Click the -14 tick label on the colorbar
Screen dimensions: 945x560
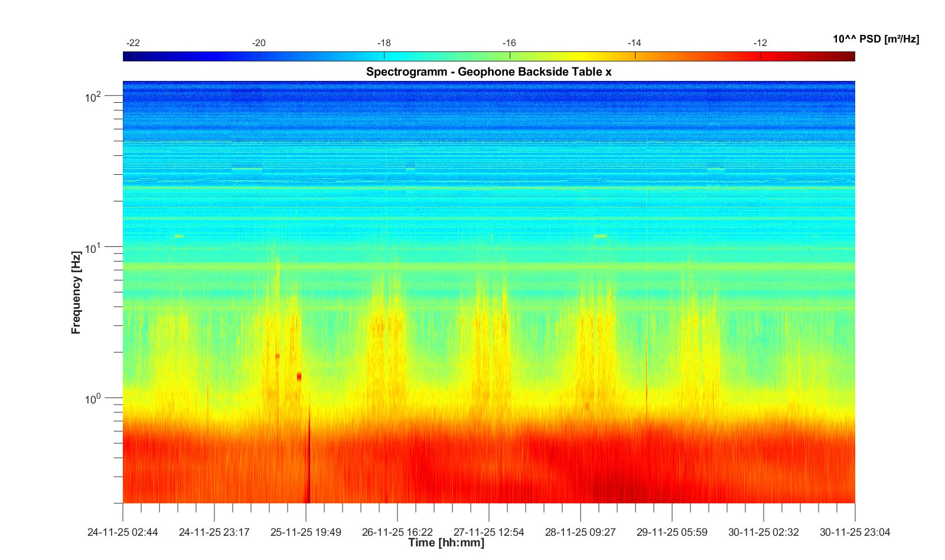[634, 43]
